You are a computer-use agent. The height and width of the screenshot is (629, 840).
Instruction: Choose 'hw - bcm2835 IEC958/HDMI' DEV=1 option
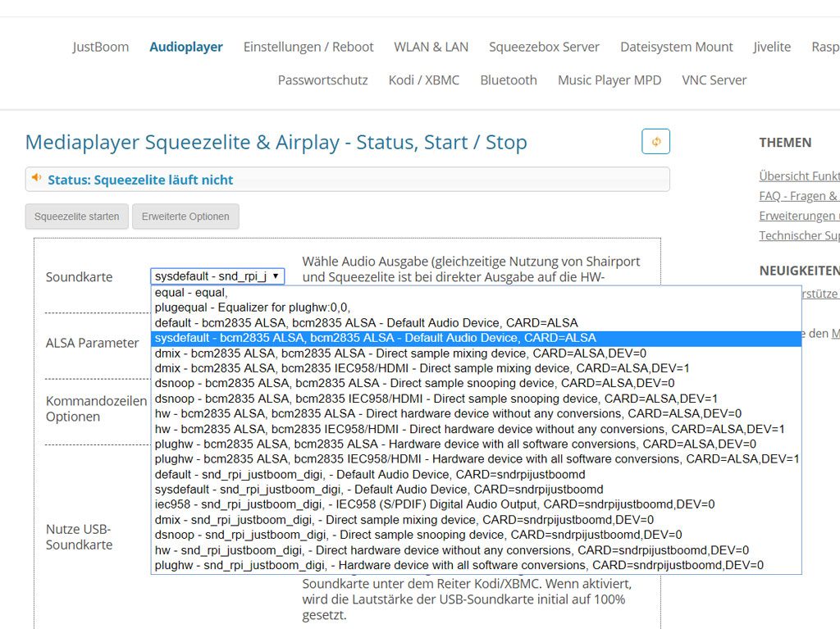[x=477, y=429]
